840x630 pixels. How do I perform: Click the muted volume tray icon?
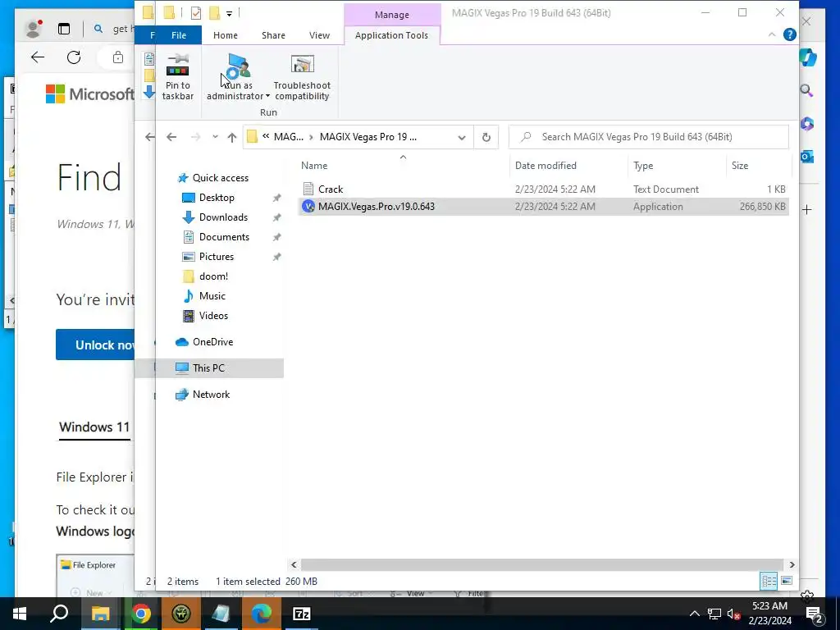[x=733, y=614]
